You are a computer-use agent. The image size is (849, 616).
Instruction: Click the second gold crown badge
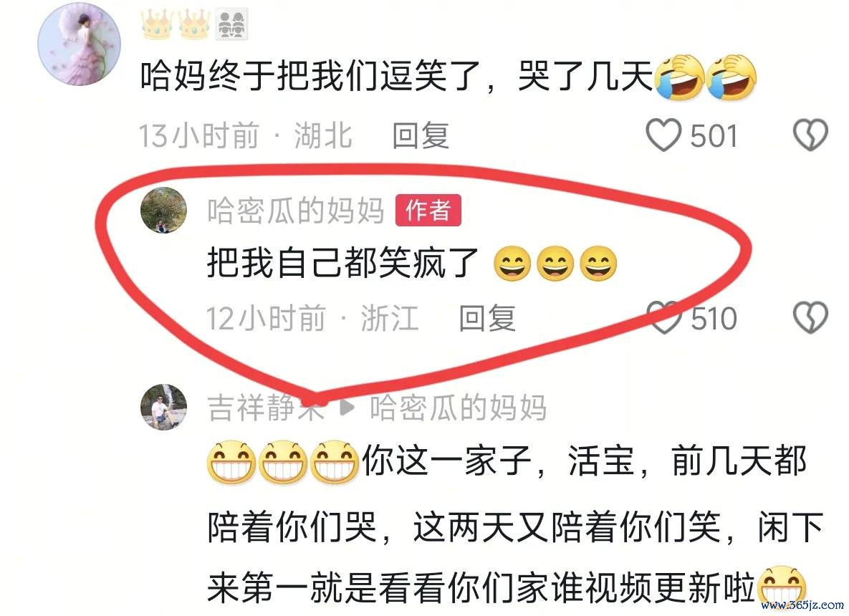(194, 24)
